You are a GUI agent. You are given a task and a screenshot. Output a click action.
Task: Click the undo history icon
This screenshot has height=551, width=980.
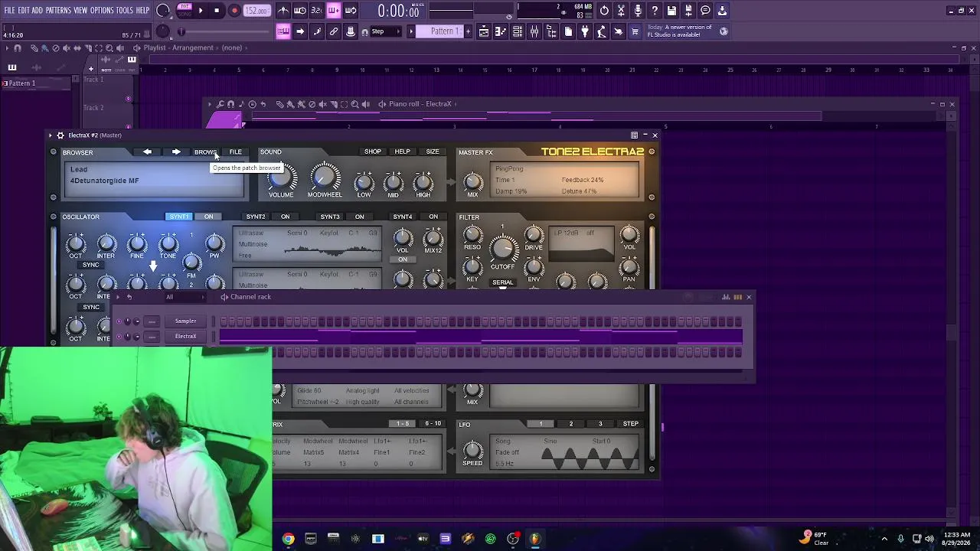click(604, 11)
